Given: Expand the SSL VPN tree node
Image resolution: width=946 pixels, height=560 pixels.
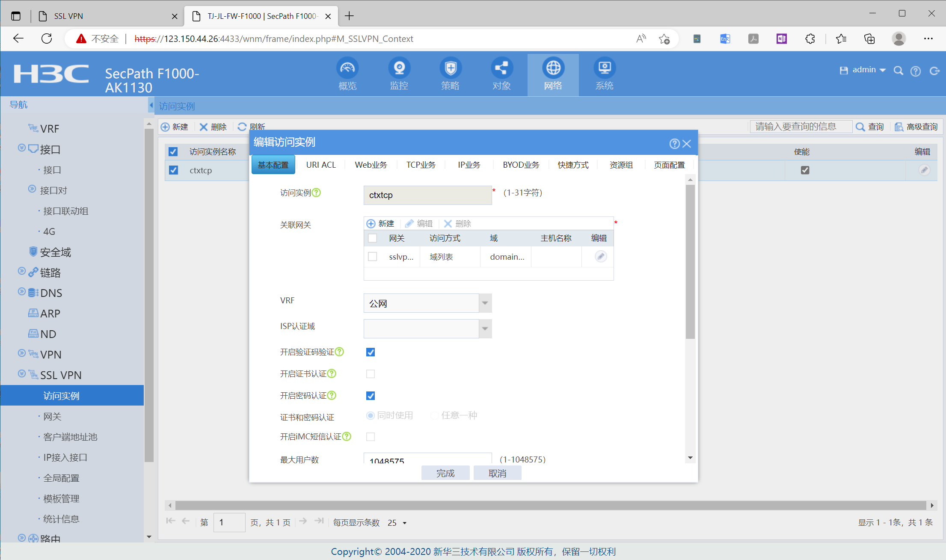Looking at the screenshot, I should [22, 374].
